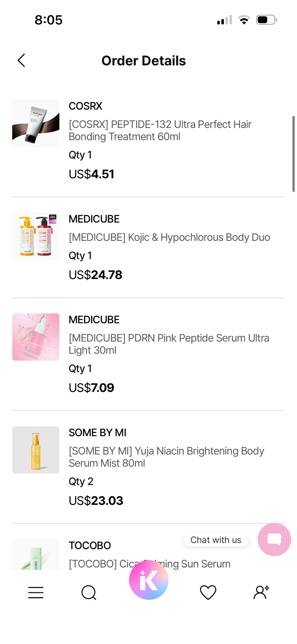Screen dimensions: 297x644
Task: Open the TOCOBO sun serum thumbnail
Action: pyautogui.click(x=36, y=555)
